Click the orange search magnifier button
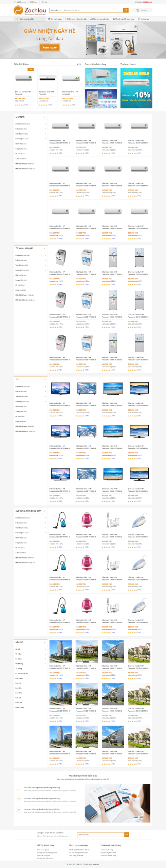Screen dimensions: 166x868 (x=126, y=10)
